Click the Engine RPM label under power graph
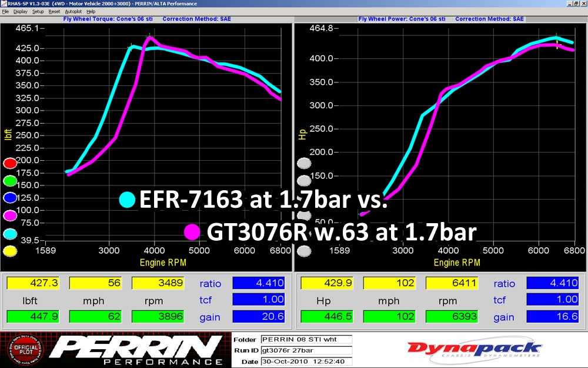The width and height of the screenshot is (588, 368). 457,263
